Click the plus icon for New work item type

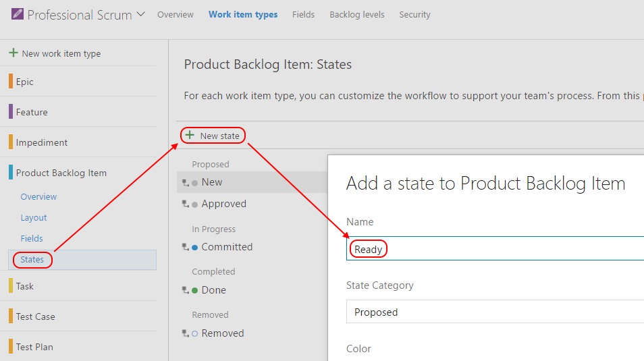click(x=13, y=53)
